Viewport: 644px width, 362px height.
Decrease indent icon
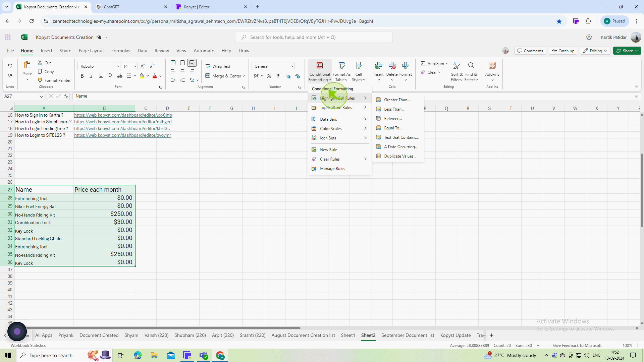tap(173, 80)
